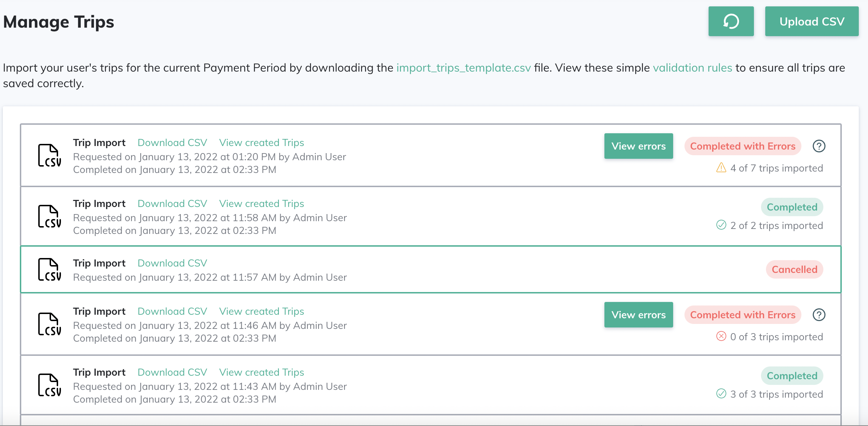This screenshot has height=426, width=868.
Task: Open the import_trips_template.csv link
Action: 463,68
